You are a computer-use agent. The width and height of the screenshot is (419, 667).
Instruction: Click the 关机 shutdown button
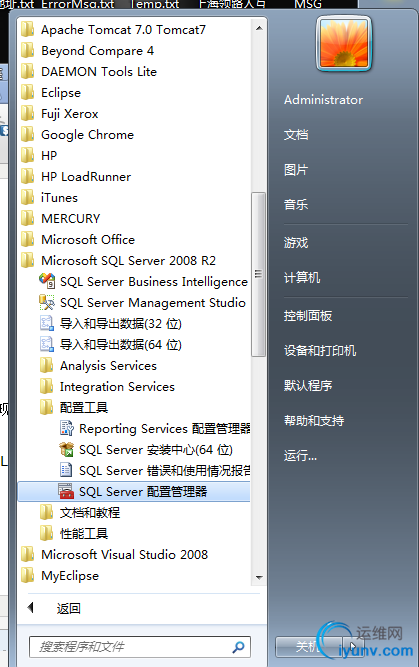309,647
